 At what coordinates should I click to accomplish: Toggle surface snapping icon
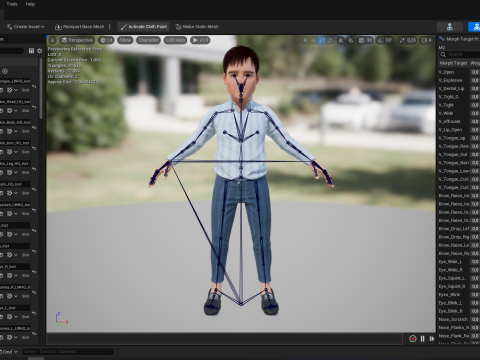[350, 40]
